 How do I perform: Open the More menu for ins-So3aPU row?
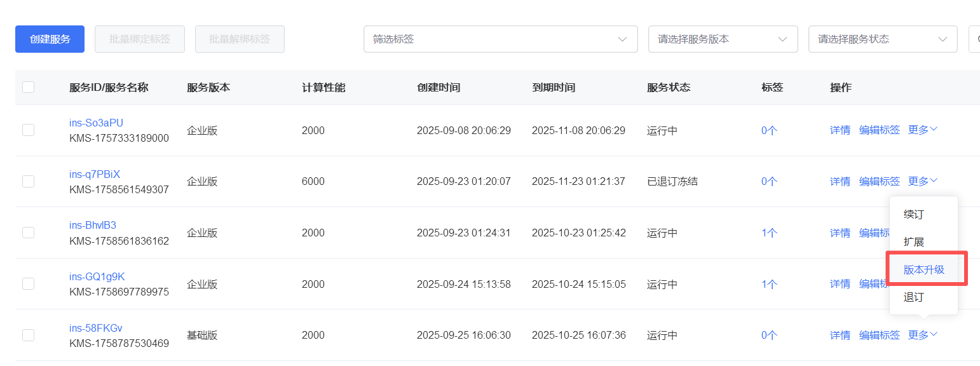(923, 130)
